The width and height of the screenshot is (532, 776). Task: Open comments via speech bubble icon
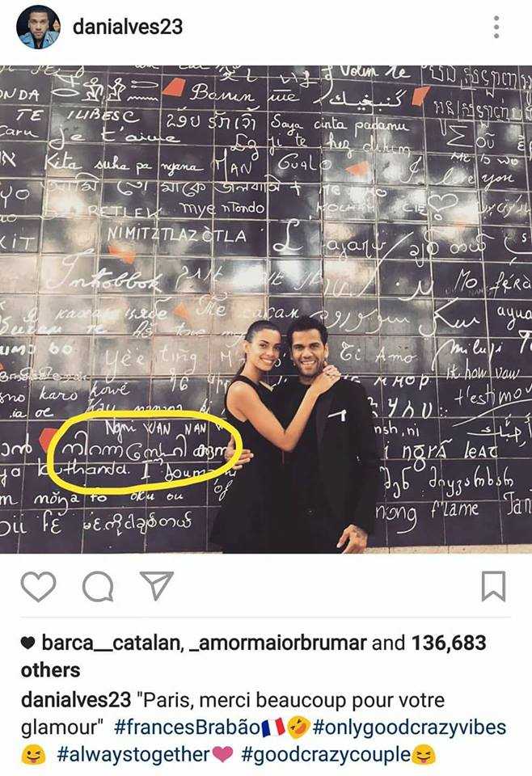tap(98, 587)
